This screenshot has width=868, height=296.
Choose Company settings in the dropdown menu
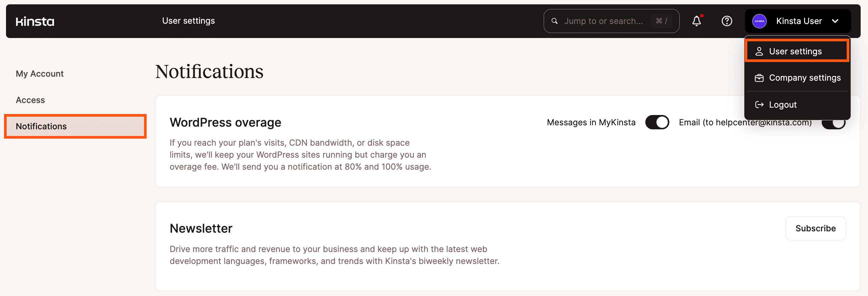[x=805, y=78]
